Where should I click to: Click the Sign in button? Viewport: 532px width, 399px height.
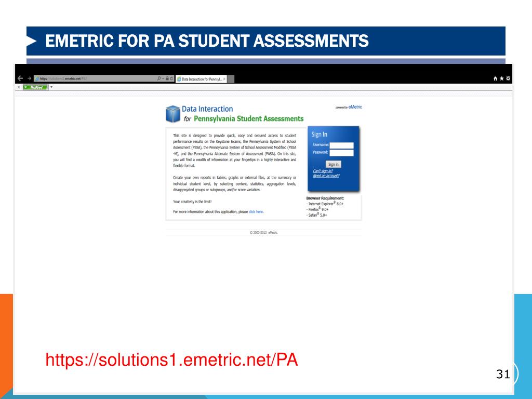coord(334,164)
